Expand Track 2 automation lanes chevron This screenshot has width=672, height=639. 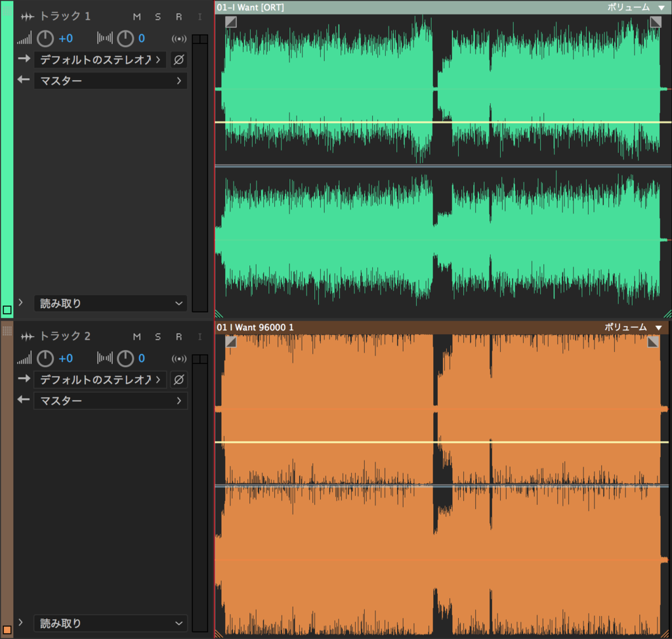coord(20,623)
